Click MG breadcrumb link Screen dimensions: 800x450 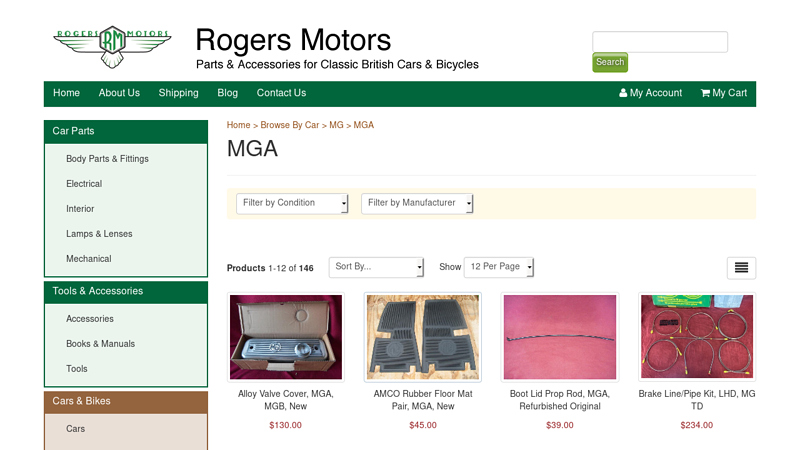pos(336,125)
